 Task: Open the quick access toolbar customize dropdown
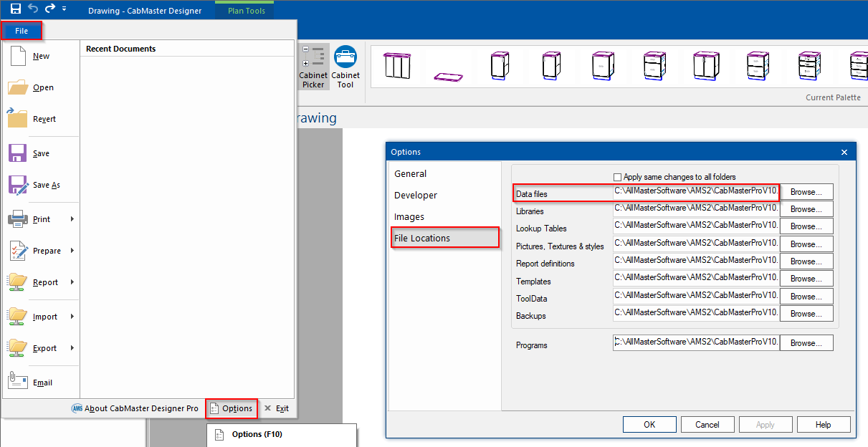pyautogui.click(x=65, y=9)
